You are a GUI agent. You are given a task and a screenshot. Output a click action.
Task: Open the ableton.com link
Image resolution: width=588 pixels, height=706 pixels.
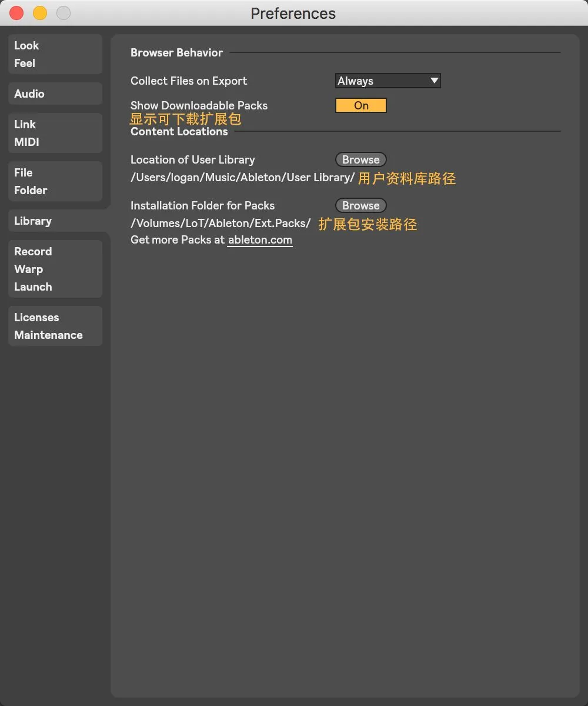click(x=260, y=239)
